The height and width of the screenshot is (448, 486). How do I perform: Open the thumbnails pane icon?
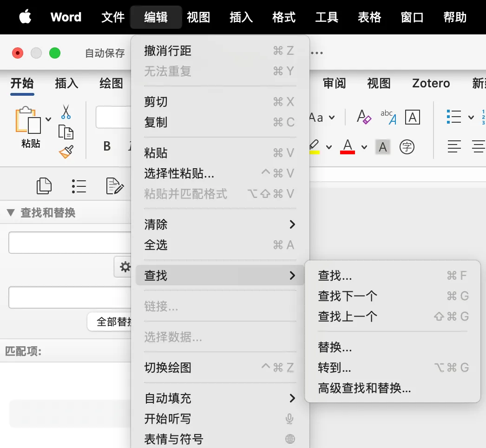coord(44,186)
